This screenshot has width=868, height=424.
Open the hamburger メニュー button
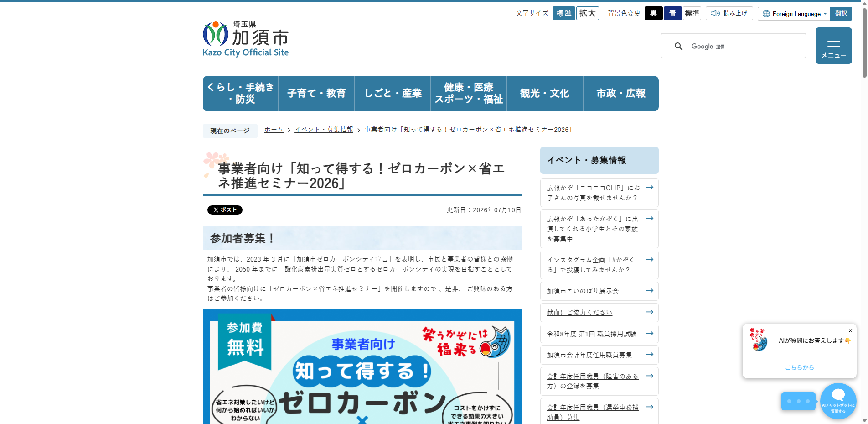pyautogui.click(x=833, y=46)
